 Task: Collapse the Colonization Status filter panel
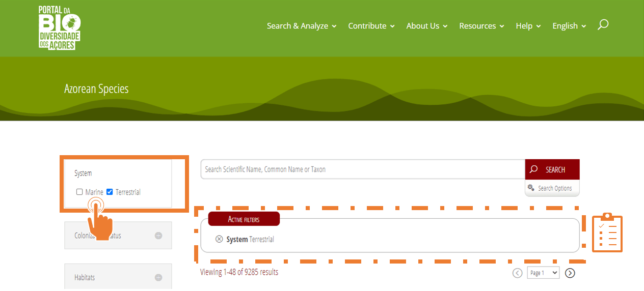click(x=158, y=236)
